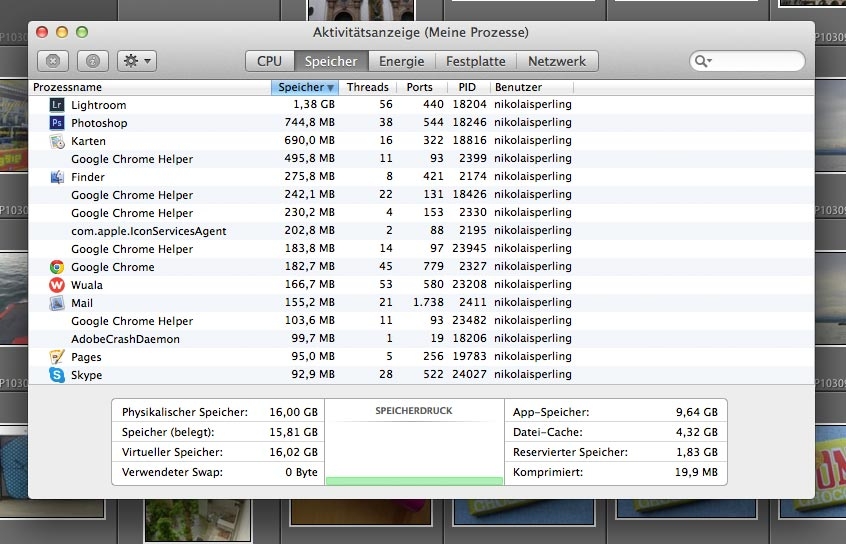Click the 744,8 MB memory value
846x544 pixels.
pos(310,122)
